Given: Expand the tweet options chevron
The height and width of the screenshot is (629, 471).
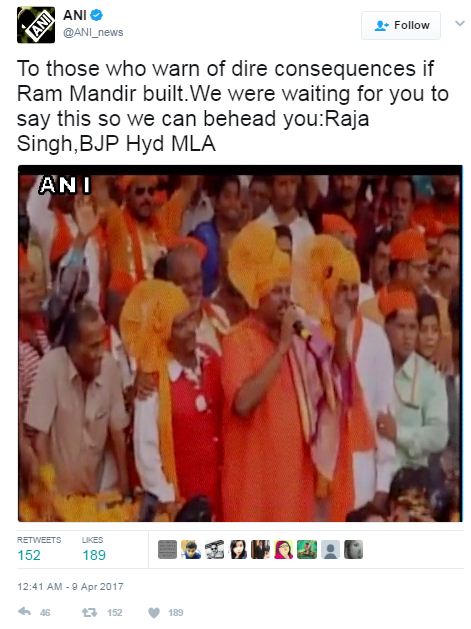Looking at the screenshot, I should [x=460, y=24].
